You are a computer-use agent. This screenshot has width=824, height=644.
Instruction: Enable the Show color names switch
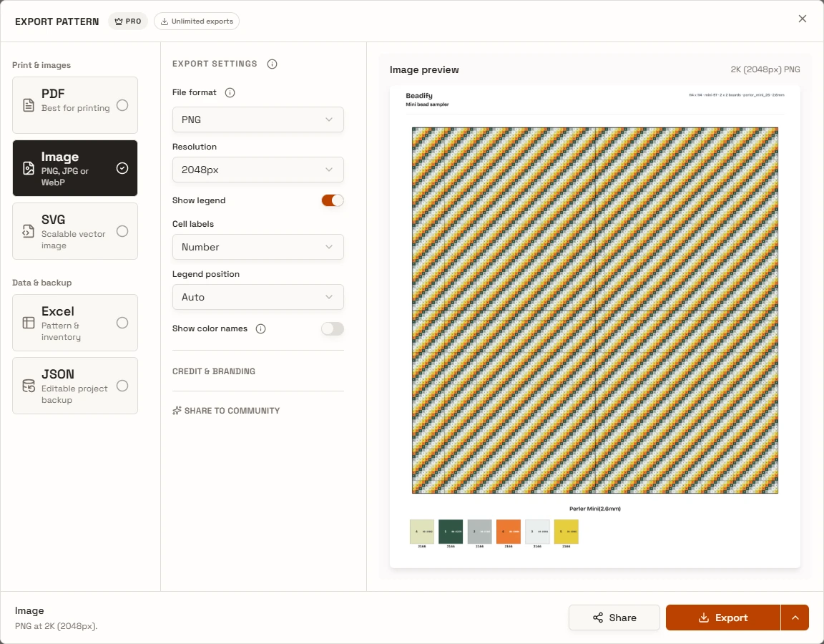333,328
